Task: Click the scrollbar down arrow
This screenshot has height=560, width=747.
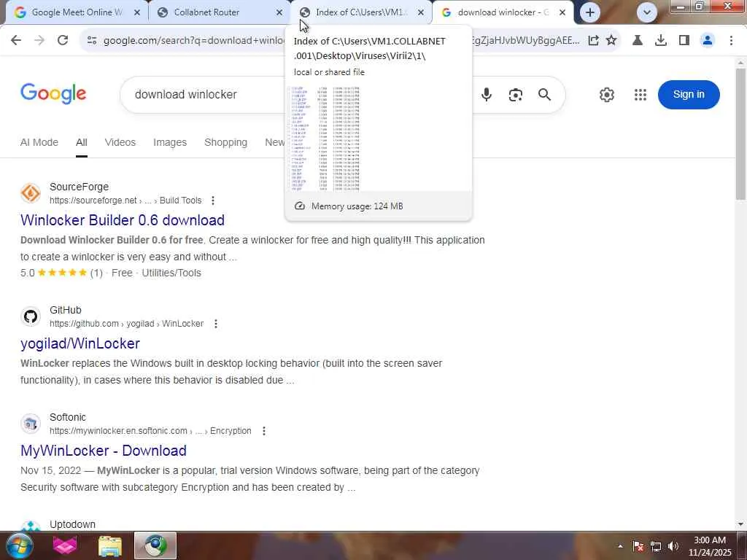Action: 740,524
